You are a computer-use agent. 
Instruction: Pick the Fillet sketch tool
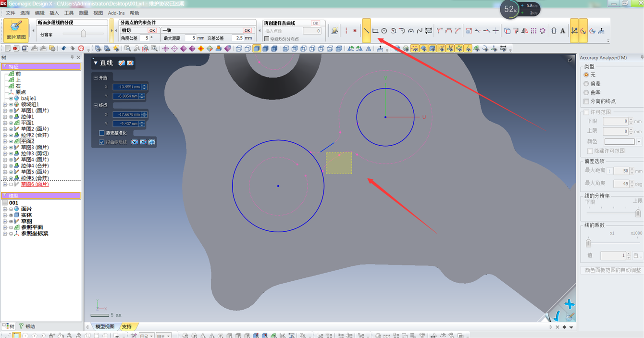click(x=439, y=31)
